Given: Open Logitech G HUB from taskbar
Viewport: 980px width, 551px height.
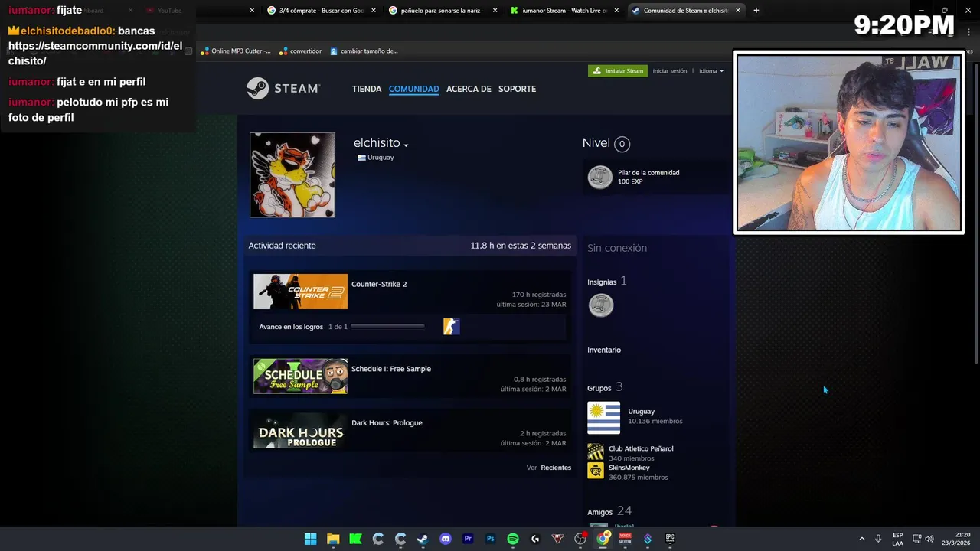Looking at the screenshot, I should (x=535, y=539).
